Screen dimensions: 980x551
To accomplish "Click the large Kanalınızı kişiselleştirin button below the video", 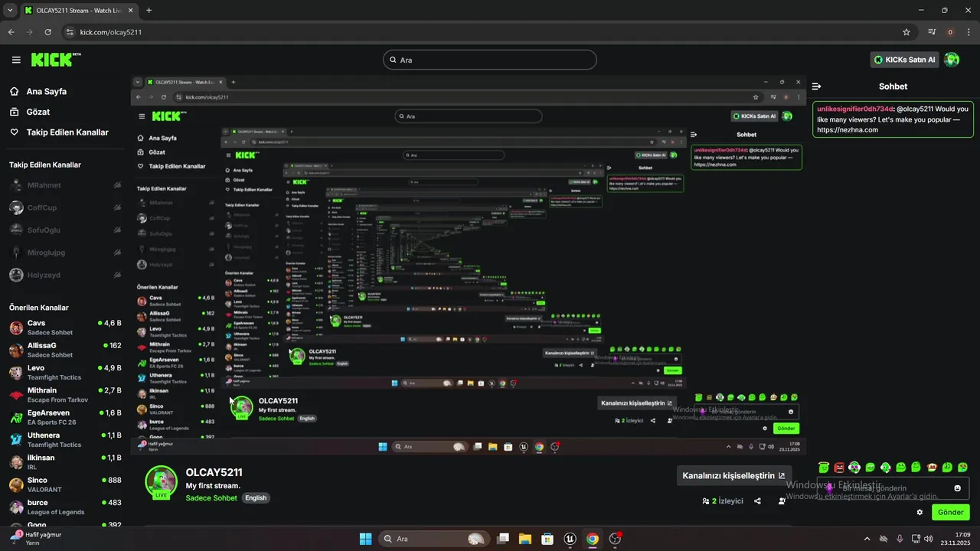I will click(x=733, y=475).
